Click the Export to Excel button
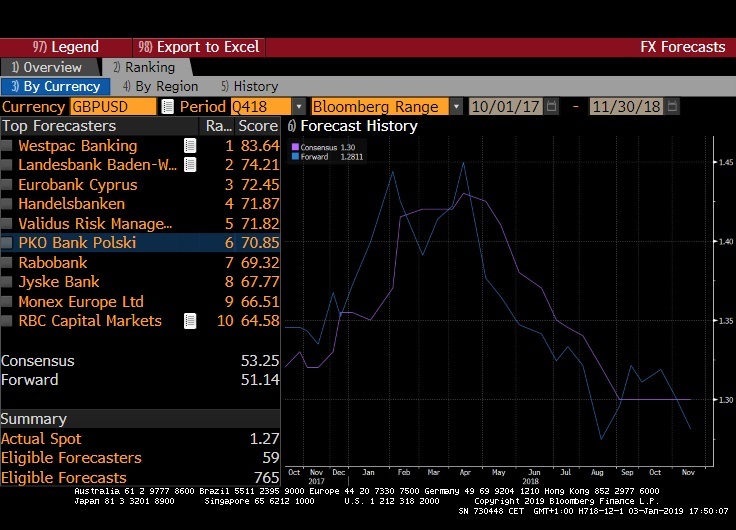Image resolution: width=736 pixels, height=530 pixels. [x=199, y=47]
